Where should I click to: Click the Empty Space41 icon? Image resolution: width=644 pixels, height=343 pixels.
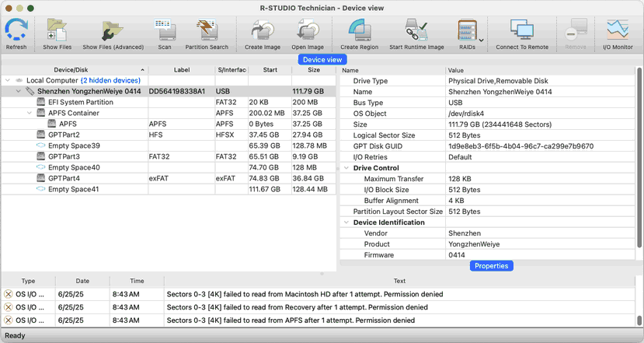click(40, 189)
